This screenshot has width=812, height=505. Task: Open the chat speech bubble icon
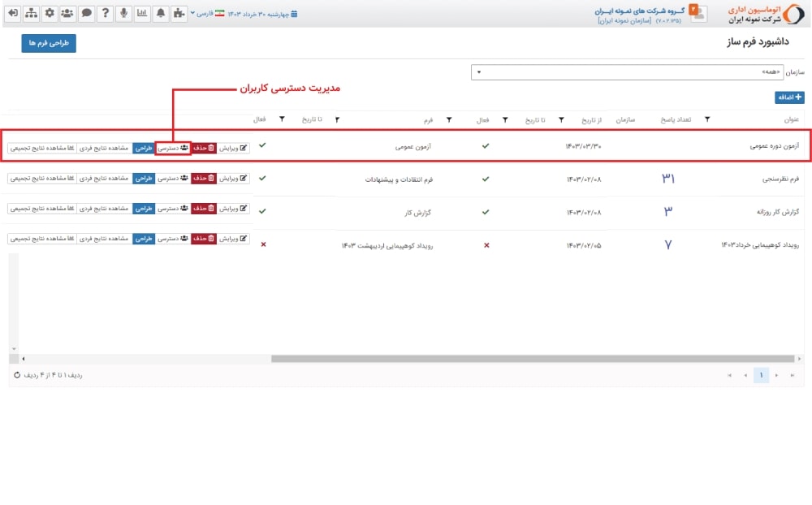[87, 13]
